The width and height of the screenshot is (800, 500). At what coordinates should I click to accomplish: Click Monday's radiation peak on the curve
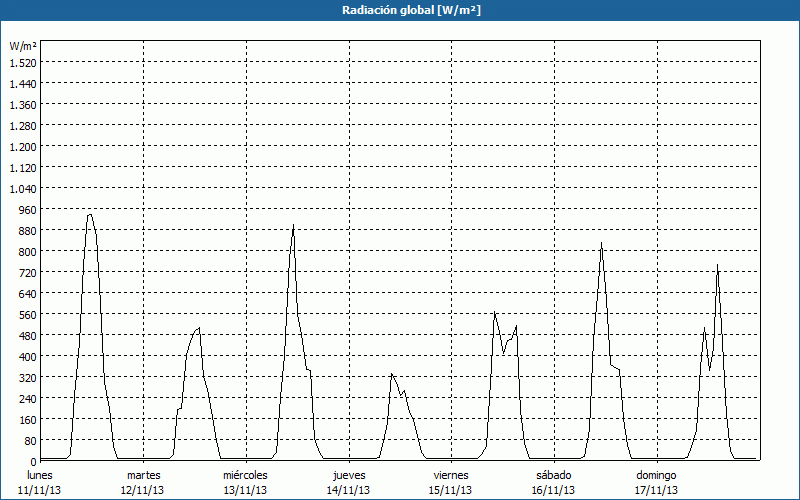tap(90, 215)
